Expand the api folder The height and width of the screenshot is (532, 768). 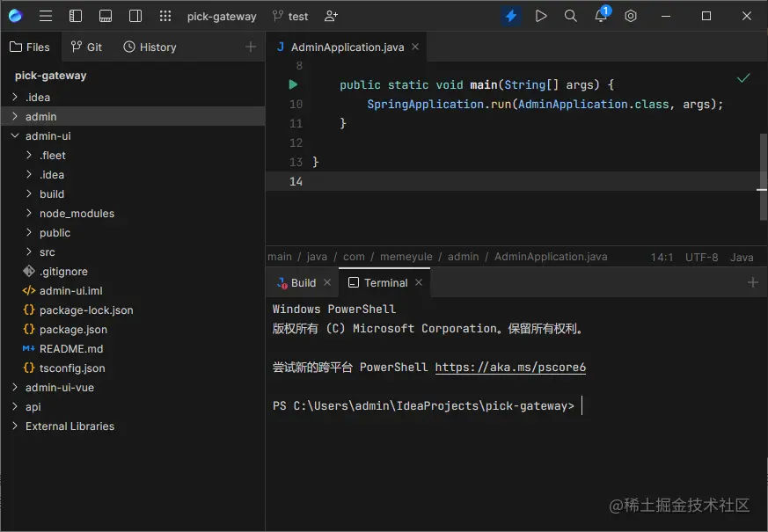point(15,407)
